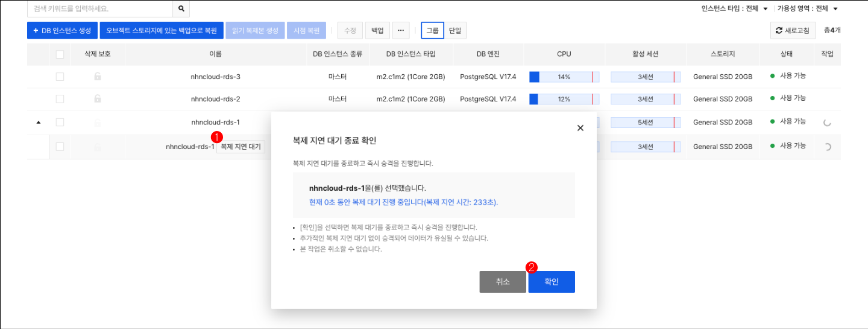Click the 백업 button
The width and height of the screenshot is (868, 329).
[377, 30]
